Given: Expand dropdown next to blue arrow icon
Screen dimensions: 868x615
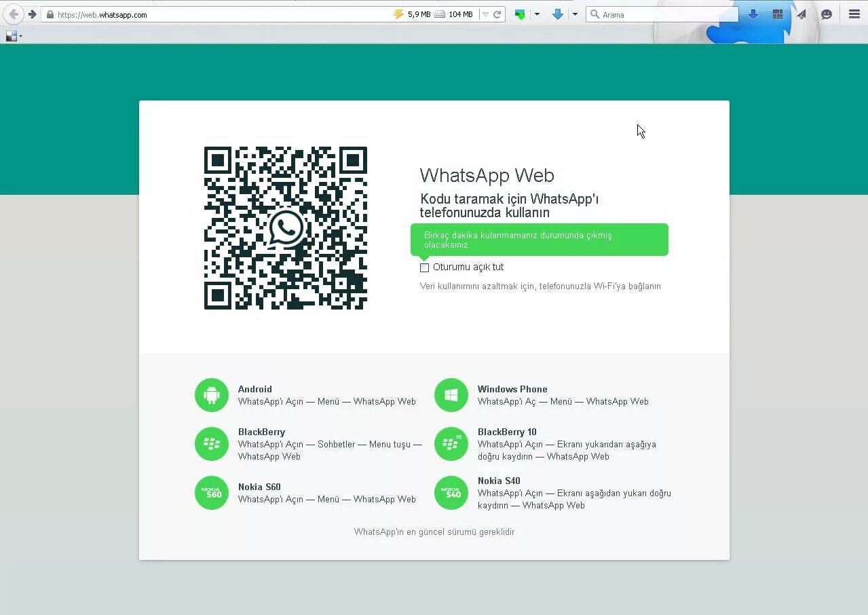Looking at the screenshot, I should (575, 14).
